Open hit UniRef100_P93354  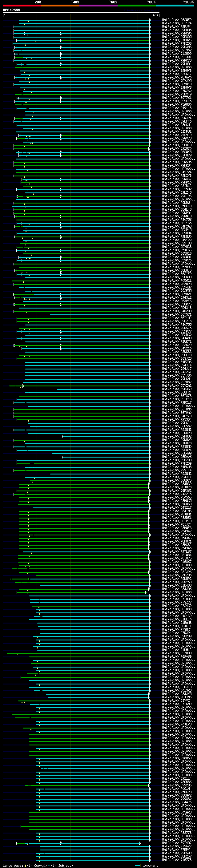(x=177, y=419)
